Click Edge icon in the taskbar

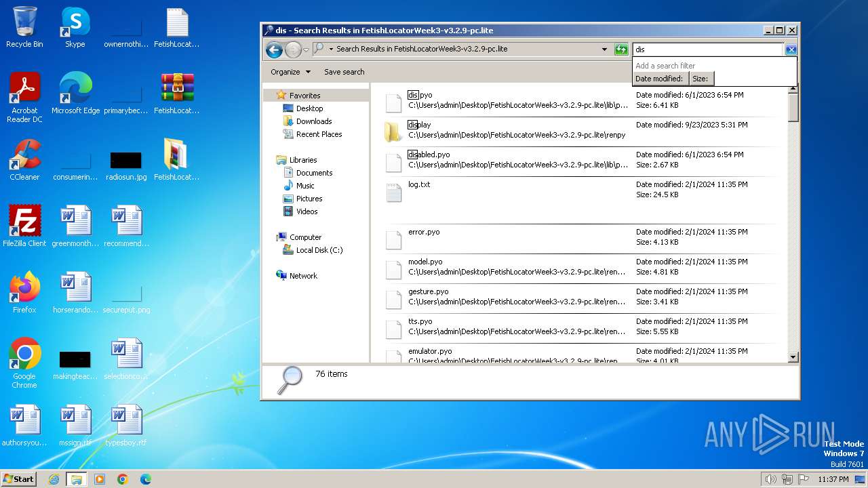pos(146,479)
